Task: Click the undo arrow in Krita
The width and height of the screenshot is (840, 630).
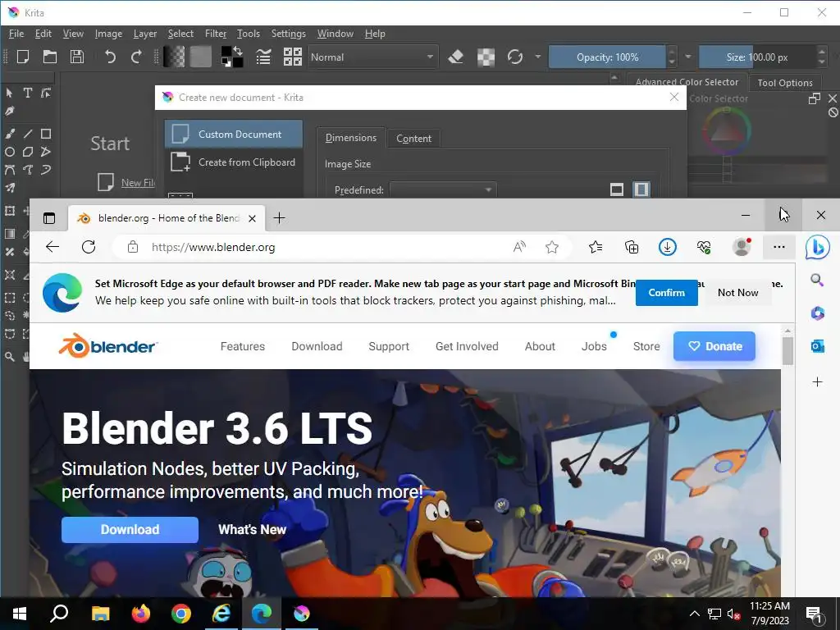Action: 110,57
